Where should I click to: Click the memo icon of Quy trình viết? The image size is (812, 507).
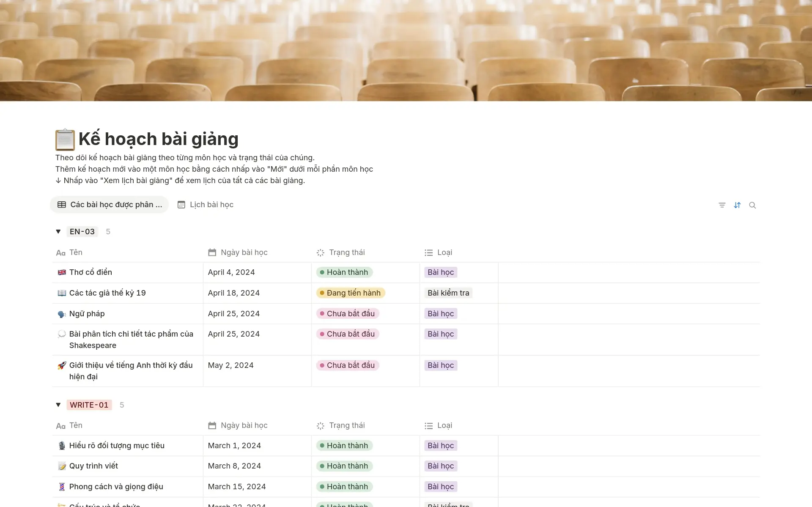pyautogui.click(x=62, y=466)
